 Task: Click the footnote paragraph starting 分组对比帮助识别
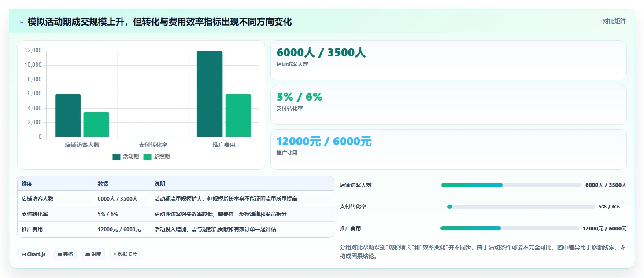coord(483,252)
